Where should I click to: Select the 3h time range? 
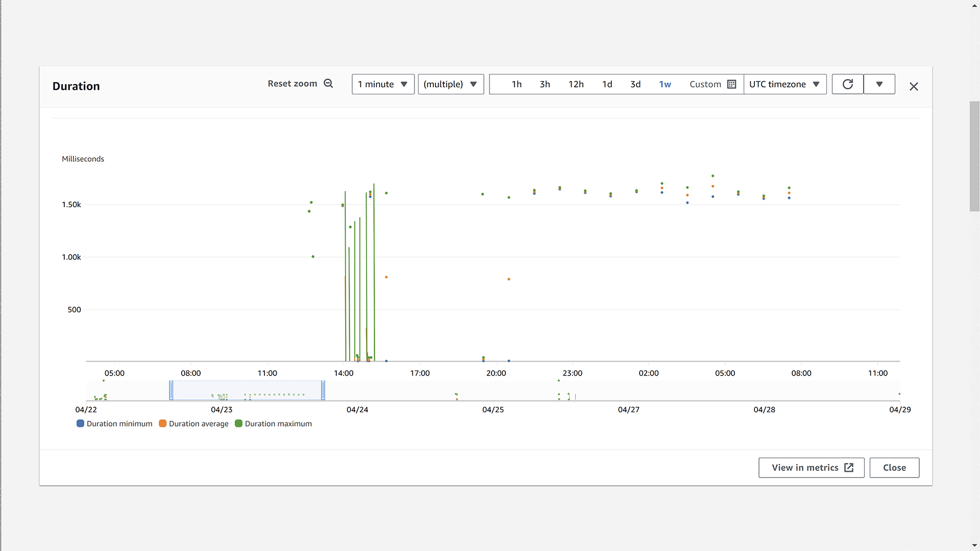(545, 84)
